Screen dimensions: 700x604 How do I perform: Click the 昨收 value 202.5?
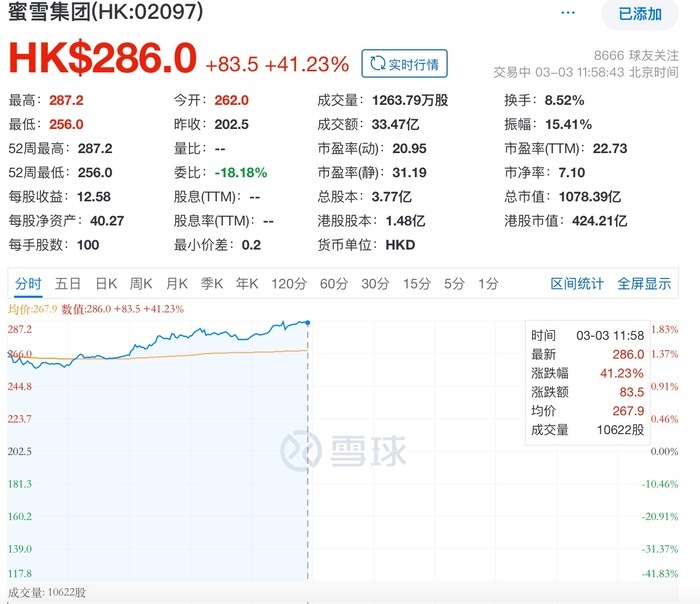coord(231,125)
